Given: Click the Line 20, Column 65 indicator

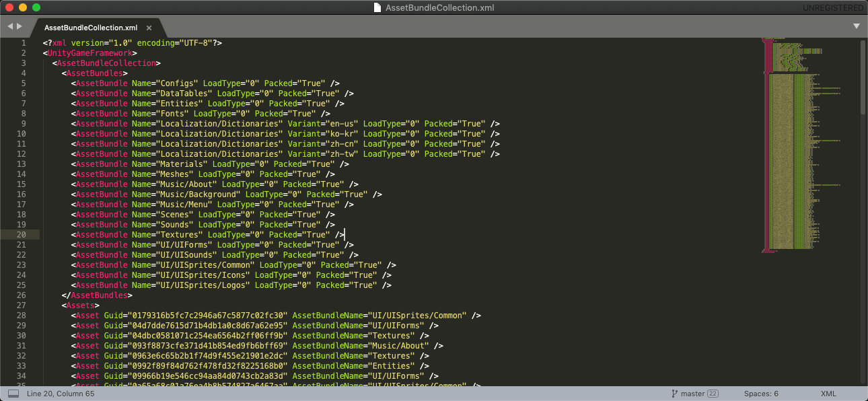Looking at the screenshot, I should point(61,394).
